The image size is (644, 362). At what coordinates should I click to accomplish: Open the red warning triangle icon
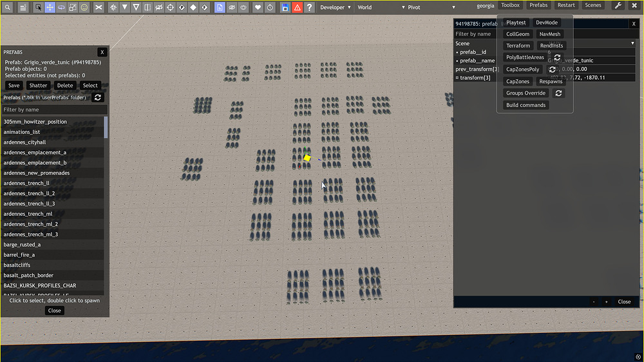297,7
